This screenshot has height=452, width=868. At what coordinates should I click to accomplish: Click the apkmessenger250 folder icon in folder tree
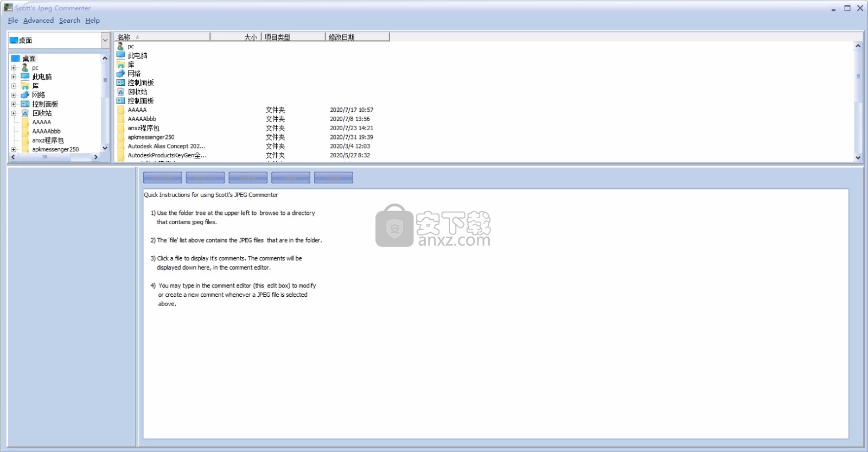[25, 149]
